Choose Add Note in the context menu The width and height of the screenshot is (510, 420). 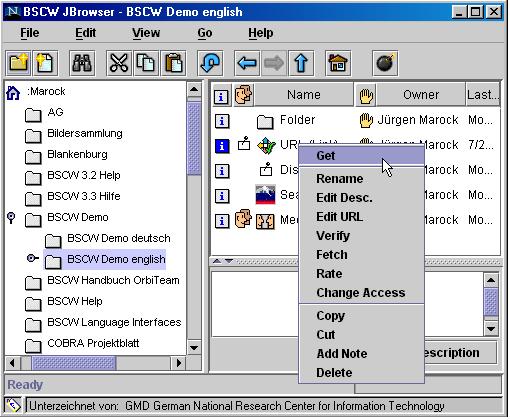361,353
